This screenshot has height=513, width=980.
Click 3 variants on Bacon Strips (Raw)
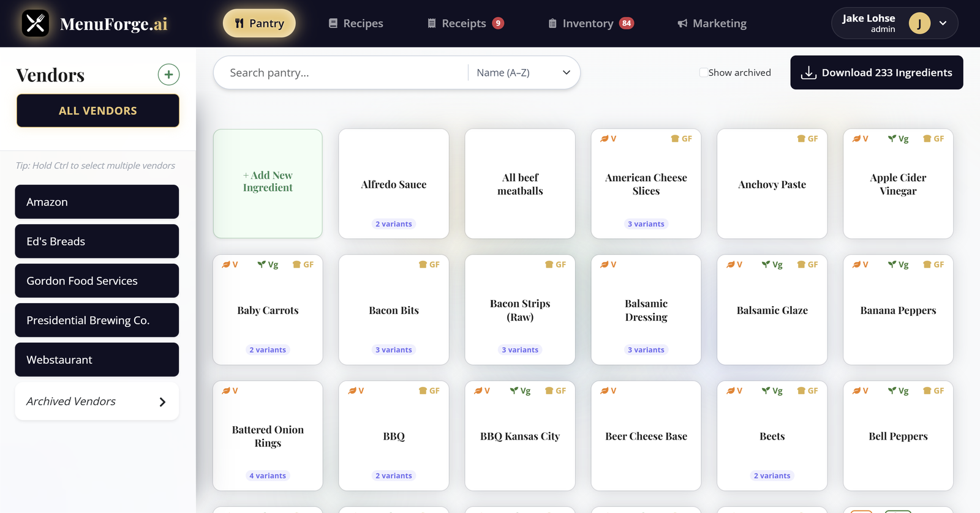click(520, 350)
